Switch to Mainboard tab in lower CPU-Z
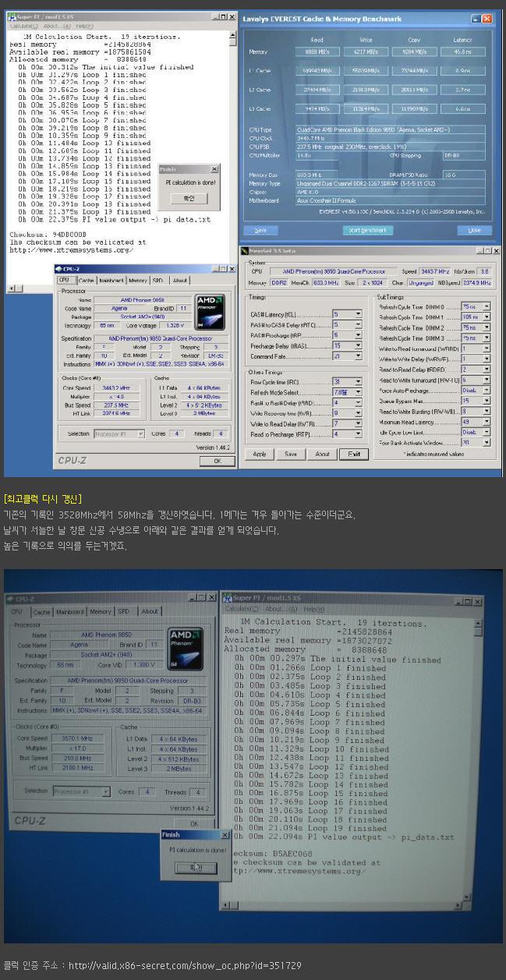Screen dimensions: 506x980 [x=69, y=611]
